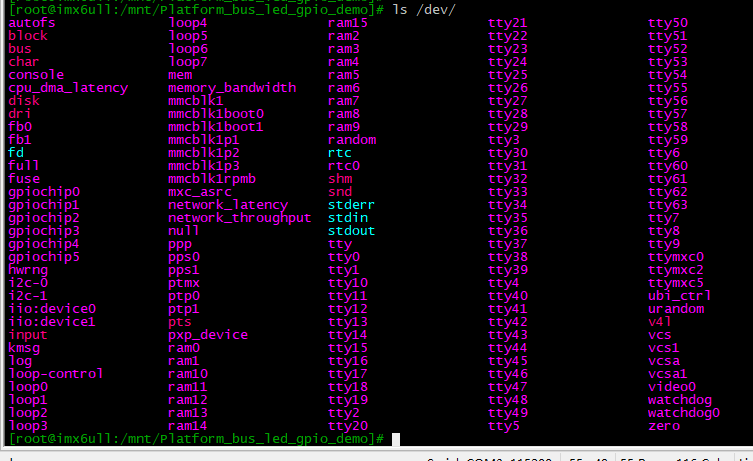
Task: Click the 'rtc0' entry
Action: pyautogui.click(x=344, y=166)
